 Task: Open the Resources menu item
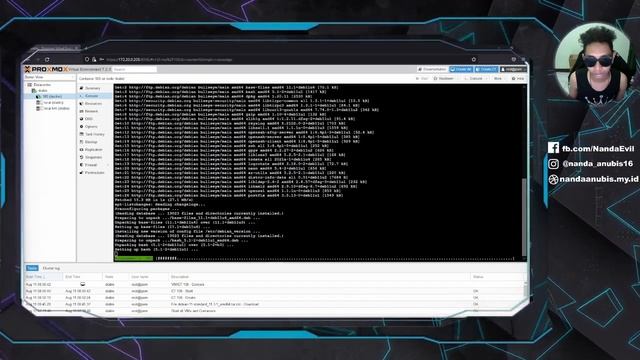(x=94, y=104)
